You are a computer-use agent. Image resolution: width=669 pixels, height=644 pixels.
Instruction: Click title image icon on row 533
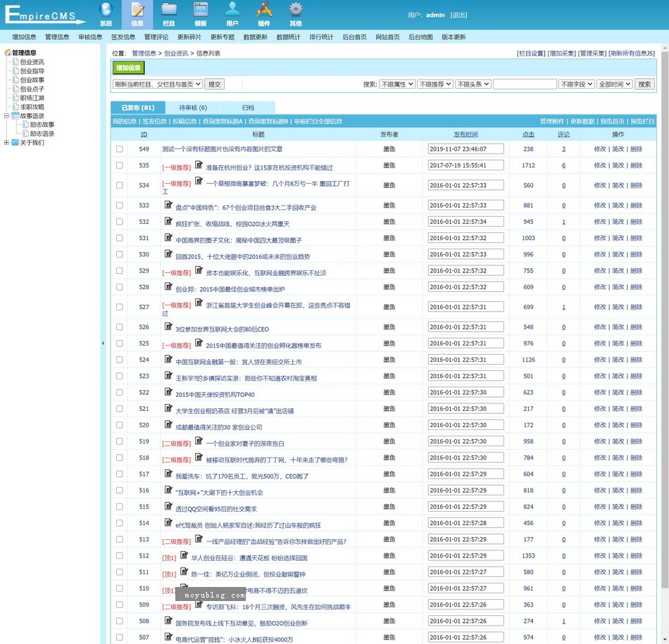(168, 205)
